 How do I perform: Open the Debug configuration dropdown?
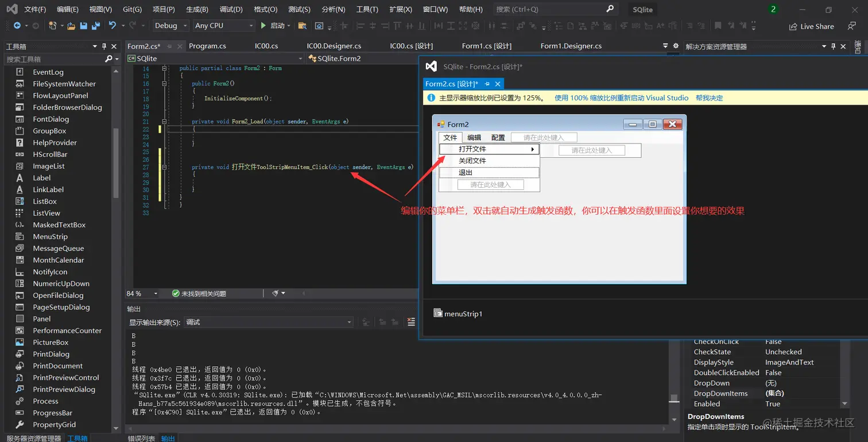point(170,26)
